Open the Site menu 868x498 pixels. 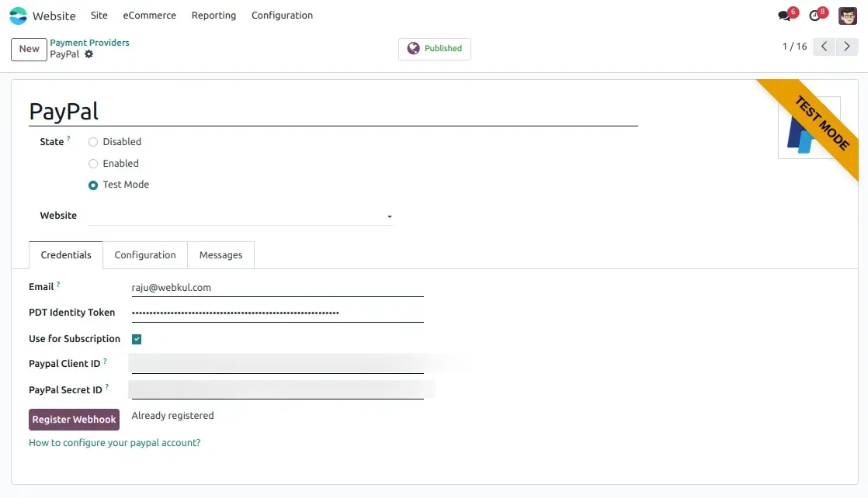click(99, 15)
